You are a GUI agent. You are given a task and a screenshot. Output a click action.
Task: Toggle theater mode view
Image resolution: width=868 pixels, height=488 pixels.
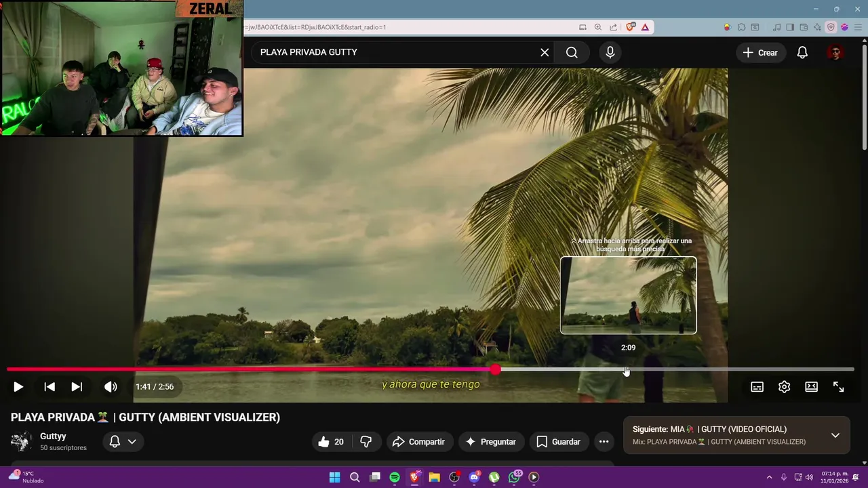tap(811, 387)
